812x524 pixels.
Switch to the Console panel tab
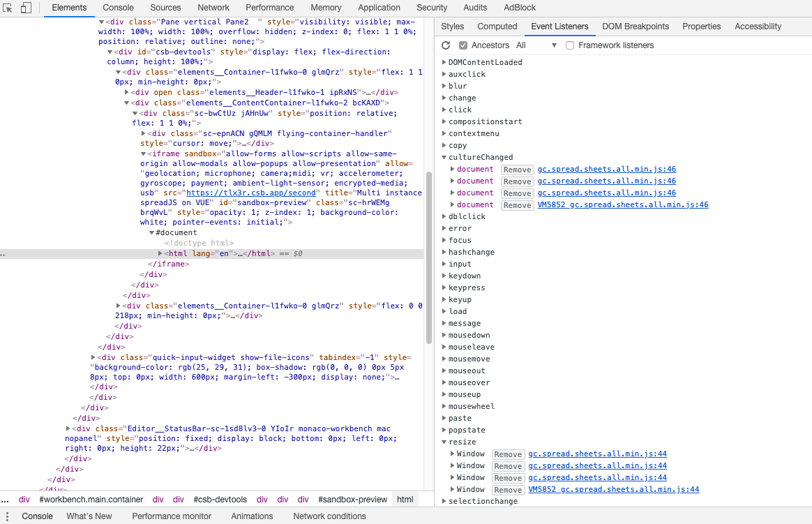pos(119,8)
